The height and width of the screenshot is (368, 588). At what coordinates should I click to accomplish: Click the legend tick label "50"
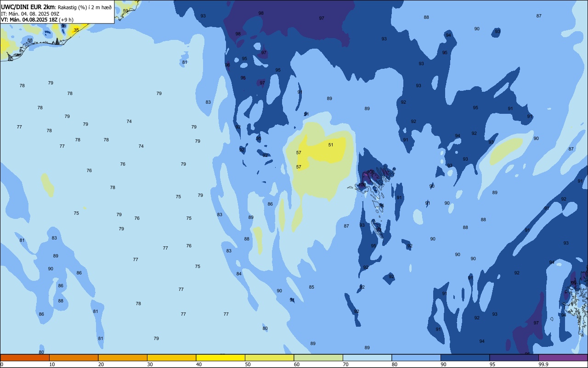(248, 364)
